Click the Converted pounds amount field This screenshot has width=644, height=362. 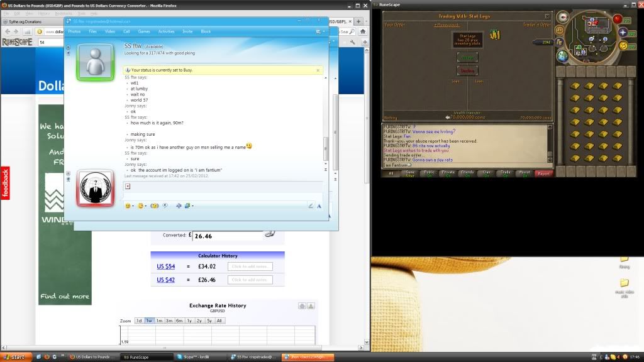(228, 236)
